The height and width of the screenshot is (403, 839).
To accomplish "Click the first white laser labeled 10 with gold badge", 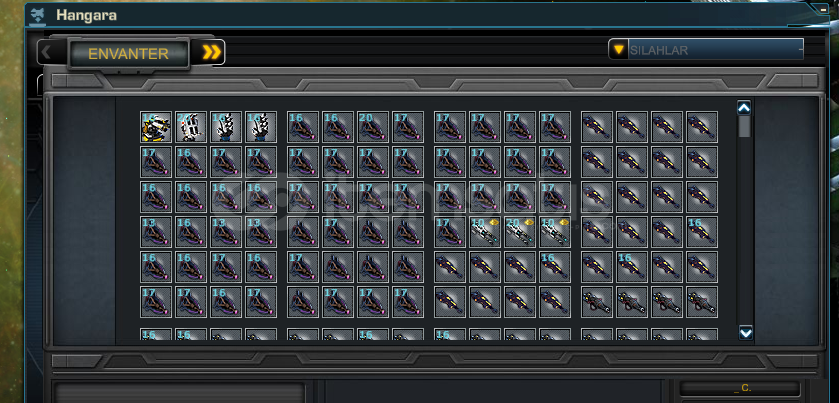I will click(x=485, y=232).
